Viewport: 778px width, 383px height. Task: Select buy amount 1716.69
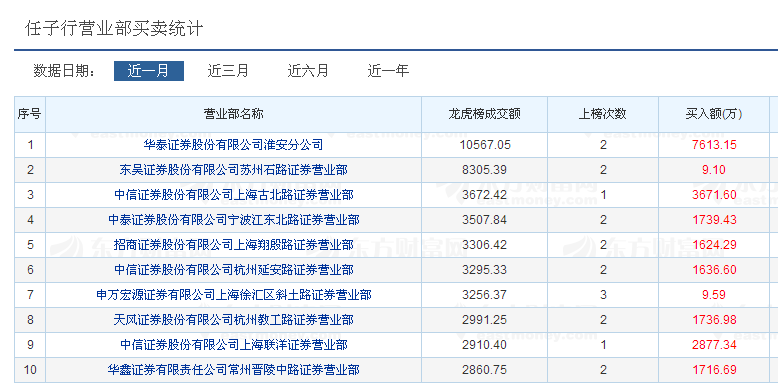[714, 370]
